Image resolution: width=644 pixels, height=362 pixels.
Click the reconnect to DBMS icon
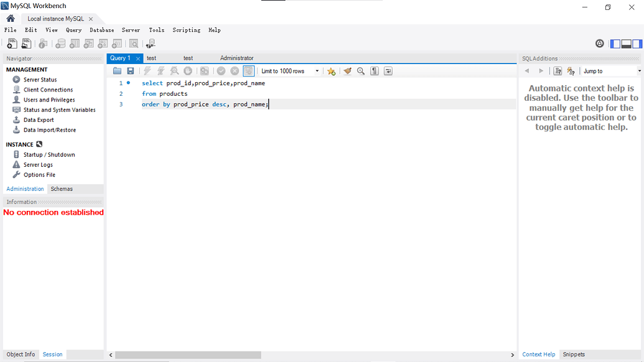point(151,44)
